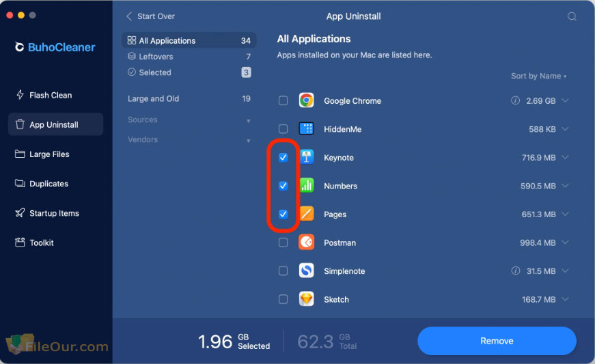Screen dimensions: 595x364
Task: Click the Selected checkmark circle icon
Action: point(132,72)
